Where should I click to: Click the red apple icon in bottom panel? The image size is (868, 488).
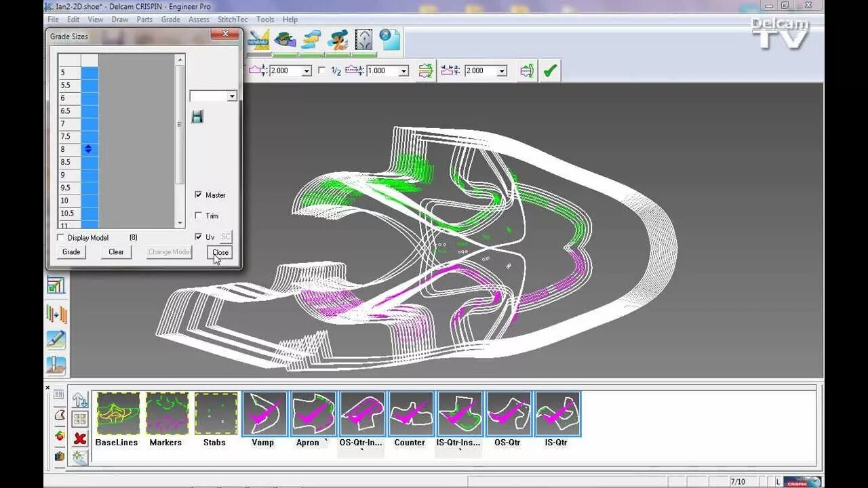click(59, 436)
